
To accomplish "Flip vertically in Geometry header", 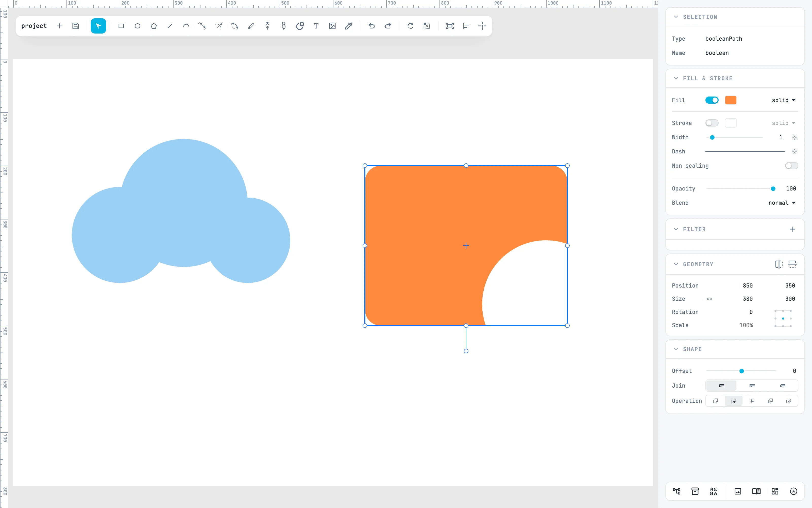I will point(792,264).
